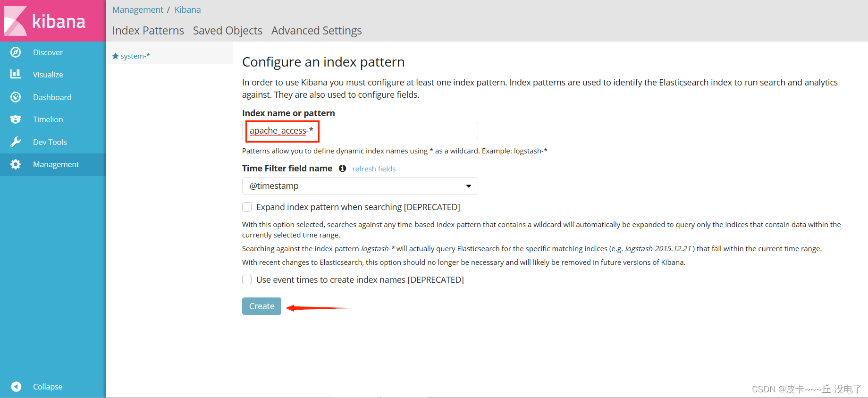The height and width of the screenshot is (398, 868).
Task: Click the 'Index name or pattern' label
Action: coord(288,113)
